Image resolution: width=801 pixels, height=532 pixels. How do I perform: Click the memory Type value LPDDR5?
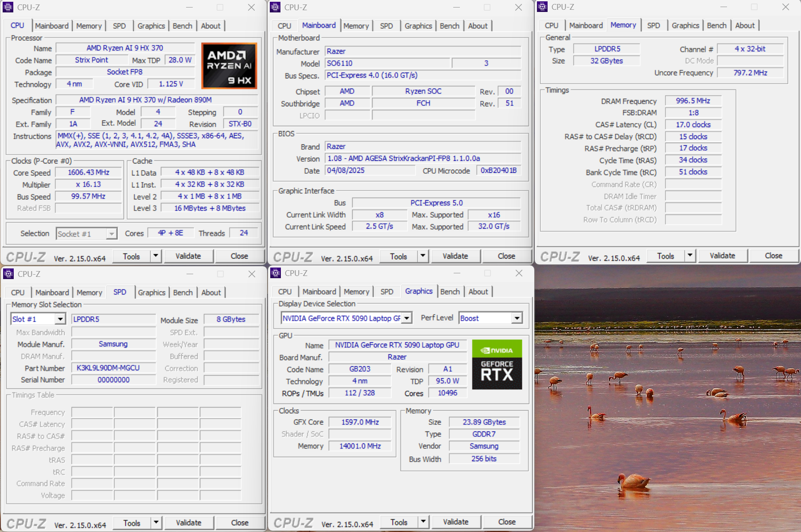(607, 49)
